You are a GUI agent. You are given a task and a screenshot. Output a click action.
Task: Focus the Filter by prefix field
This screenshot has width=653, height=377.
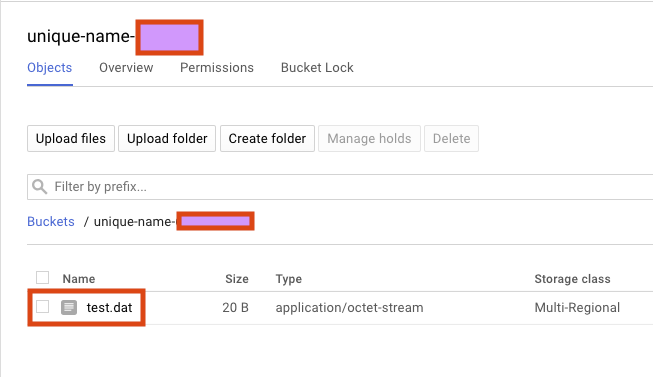pyautogui.click(x=340, y=187)
